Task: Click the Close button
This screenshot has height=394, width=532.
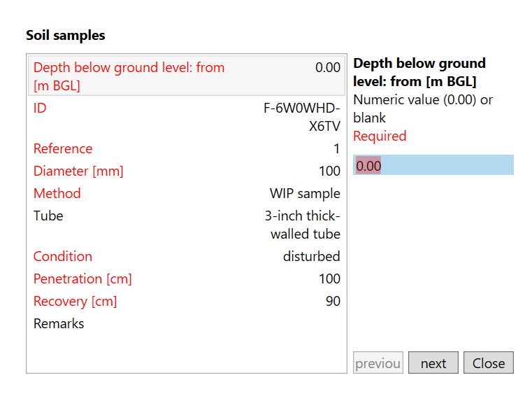Action: [x=488, y=363]
